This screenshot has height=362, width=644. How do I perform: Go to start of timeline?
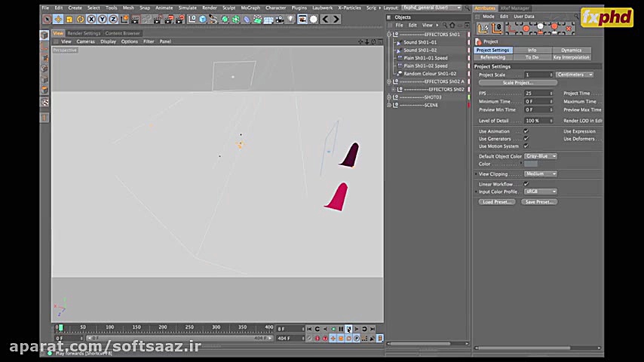309,329
